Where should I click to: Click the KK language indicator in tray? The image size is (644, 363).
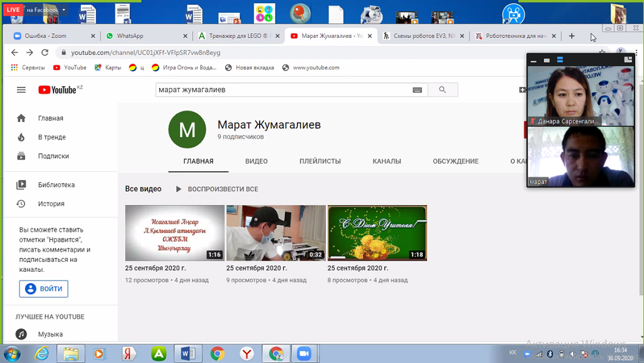point(513,352)
